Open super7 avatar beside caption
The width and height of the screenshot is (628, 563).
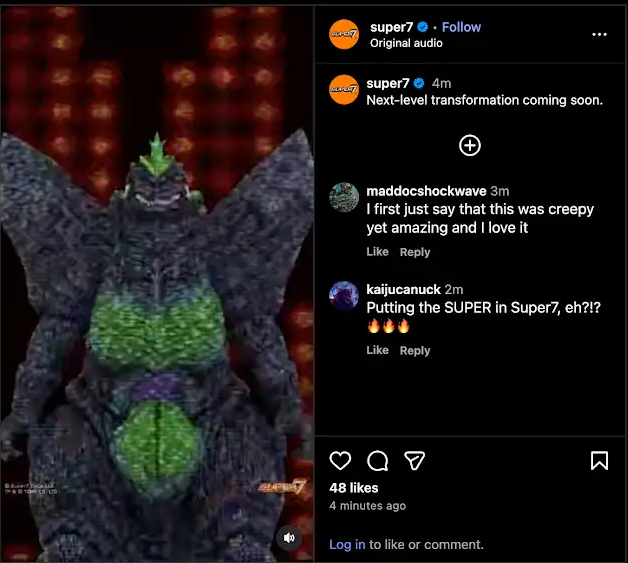(x=344, y=90)
